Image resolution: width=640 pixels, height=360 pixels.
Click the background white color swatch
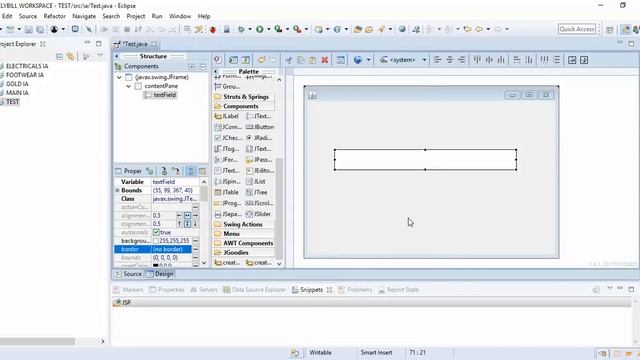pyautogui.click(x=156, y=241)
